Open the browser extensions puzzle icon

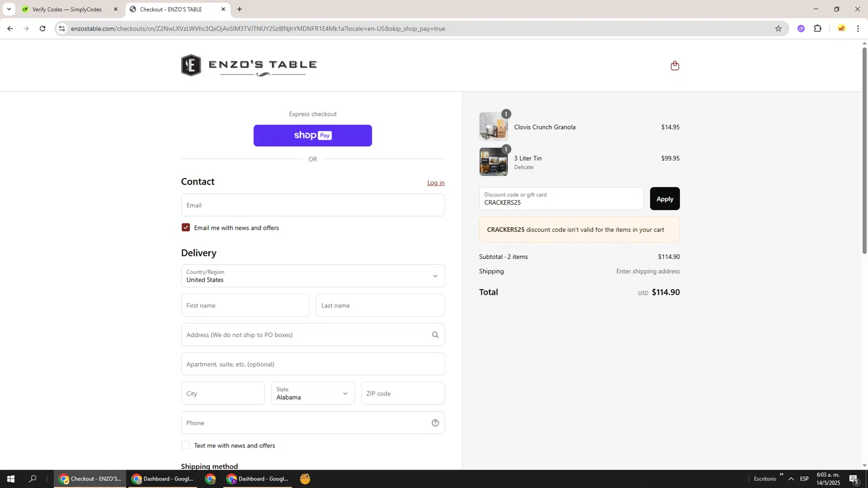click(818, 28)
